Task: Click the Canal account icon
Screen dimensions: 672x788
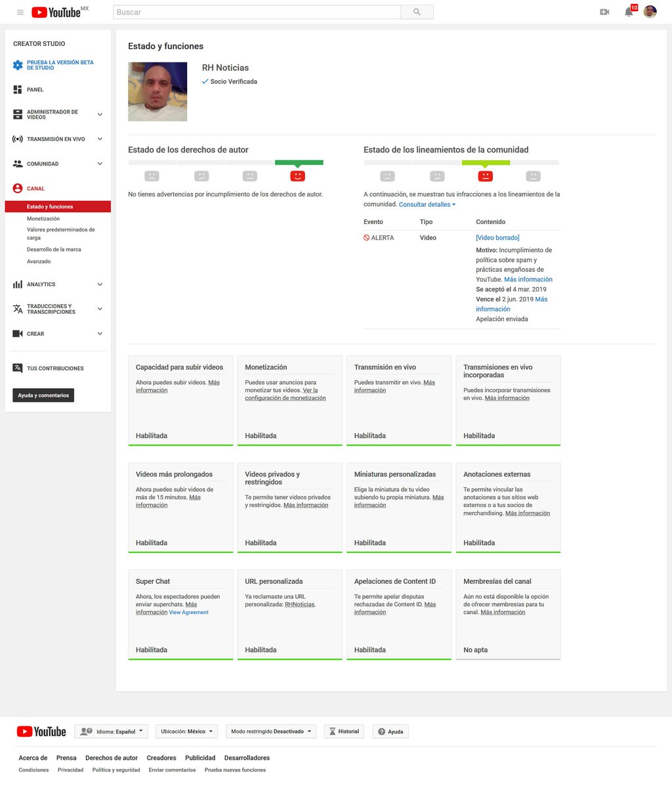Action: tap(18, 188)
